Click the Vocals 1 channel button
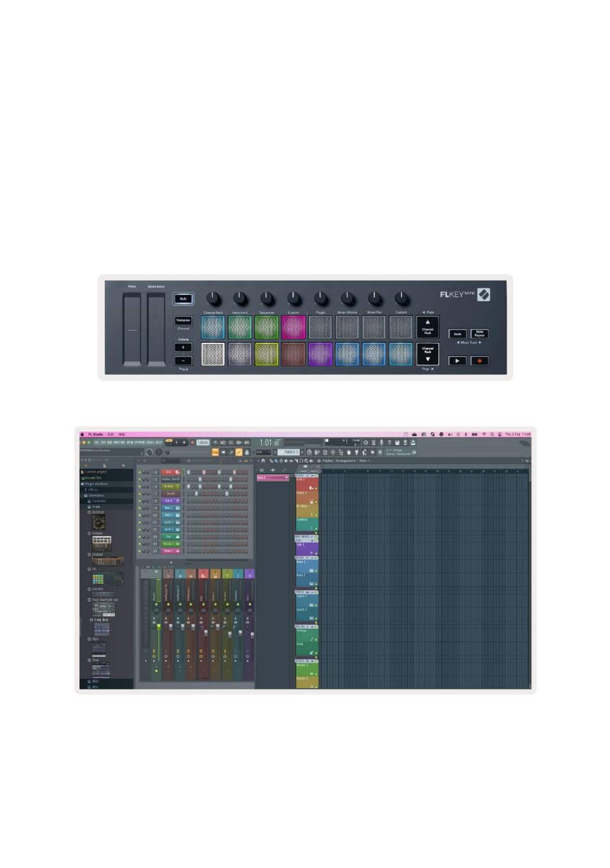 [171, 544]
